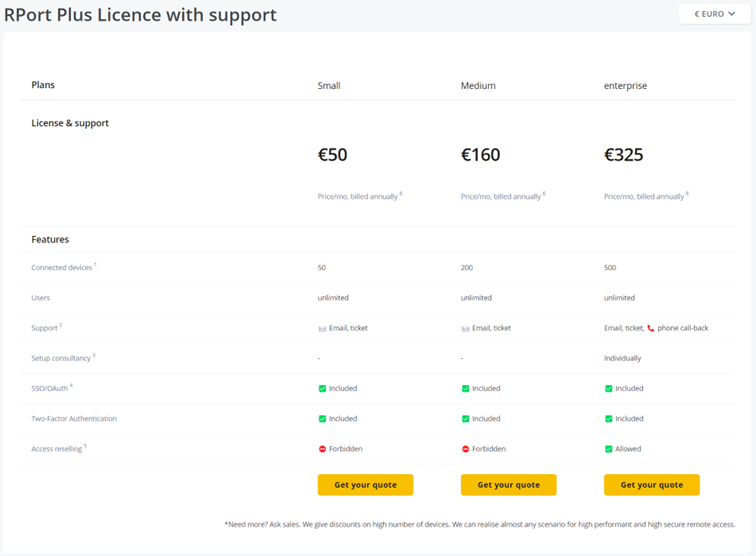Click SSO/OAuth green check for Small plan
The width and height of the screenshot is (756, 556).
322,388
